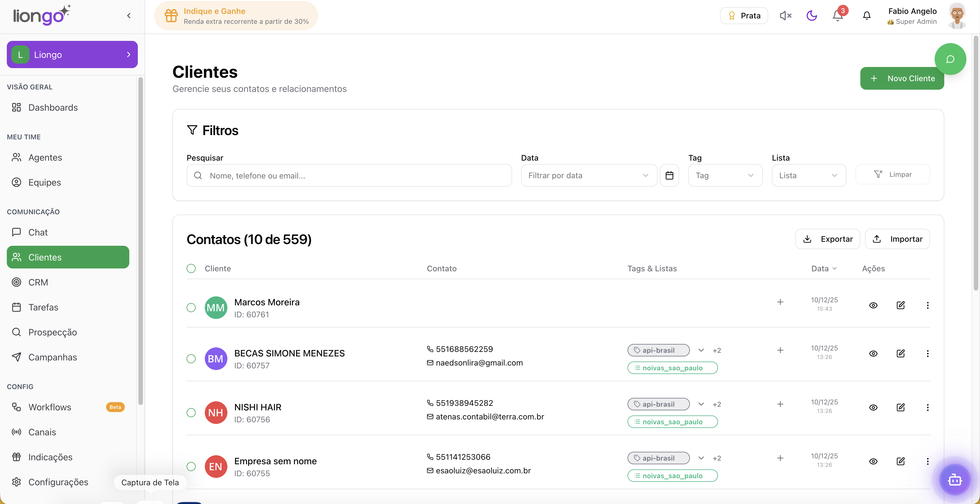Click the Exportar contacts button
Image resolution: width=980 pixels, height=504 pixels.
point(827,239)
